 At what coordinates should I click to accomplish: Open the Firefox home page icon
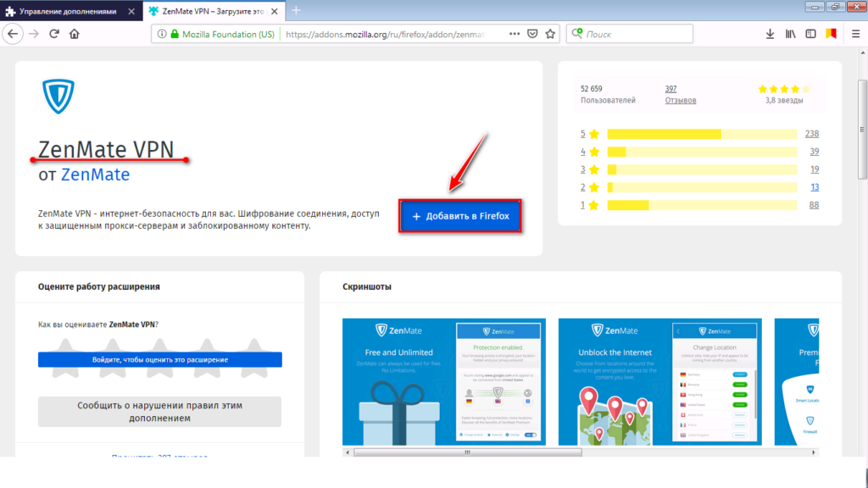point(75,34)
